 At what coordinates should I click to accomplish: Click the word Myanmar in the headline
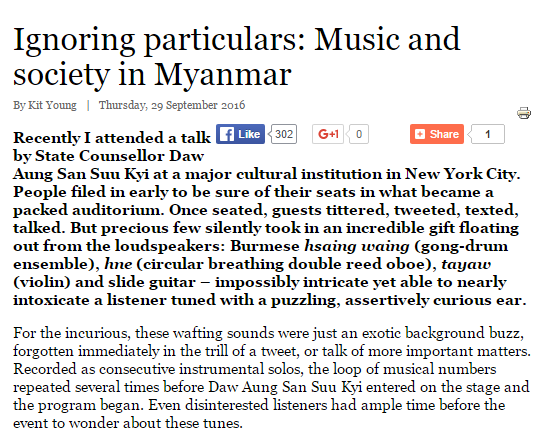223,74
